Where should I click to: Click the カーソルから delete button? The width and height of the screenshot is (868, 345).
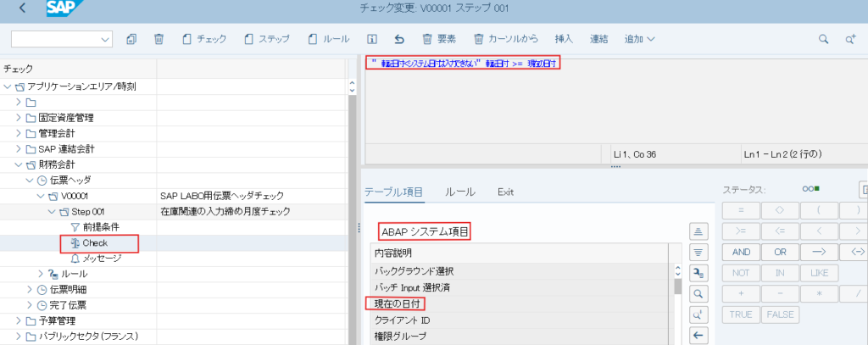click(506, 39)
